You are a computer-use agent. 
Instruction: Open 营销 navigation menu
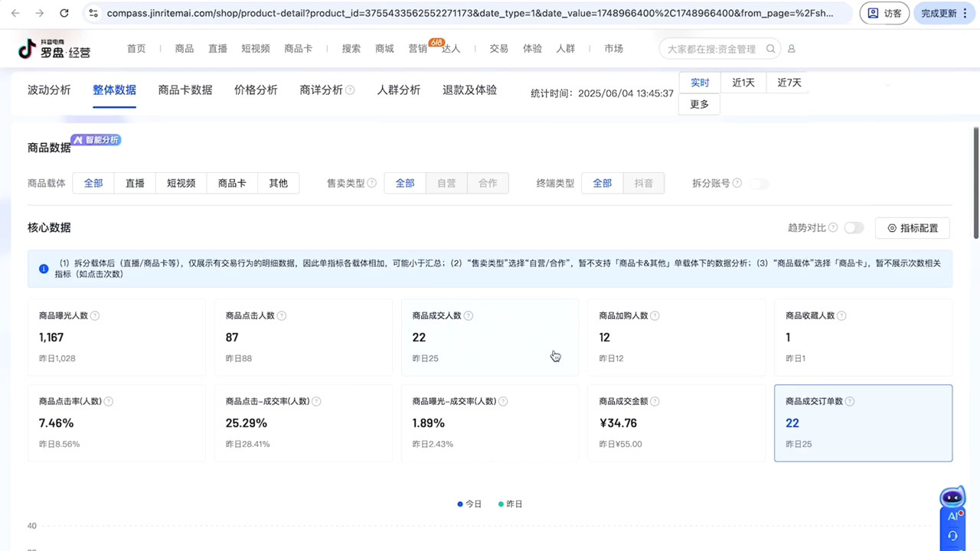(x=418, y=48)
